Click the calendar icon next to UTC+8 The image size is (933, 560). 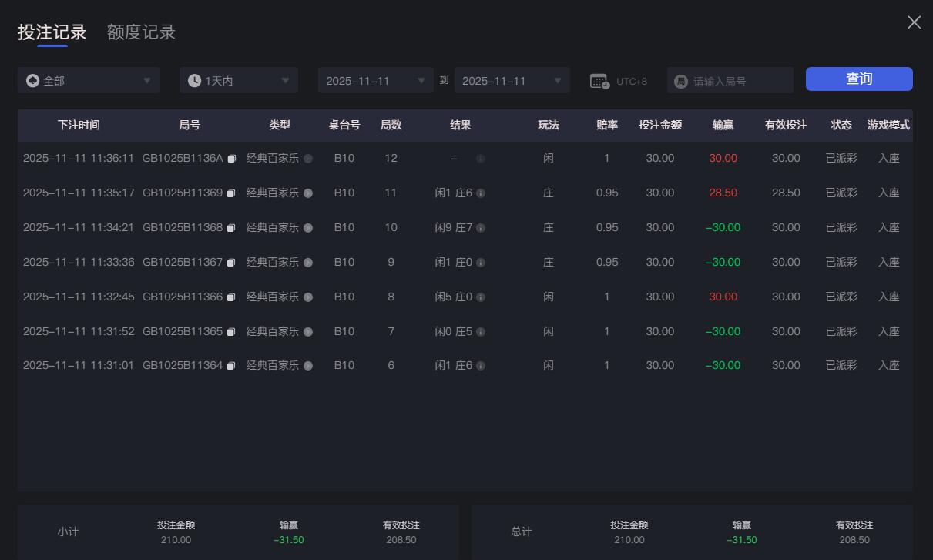pos(599,80)
